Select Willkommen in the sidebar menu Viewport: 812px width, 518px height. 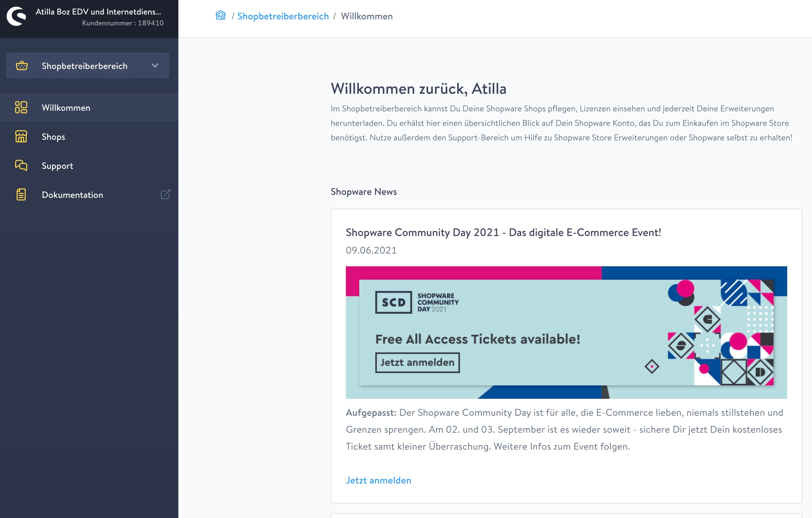(x=66, y=108)
